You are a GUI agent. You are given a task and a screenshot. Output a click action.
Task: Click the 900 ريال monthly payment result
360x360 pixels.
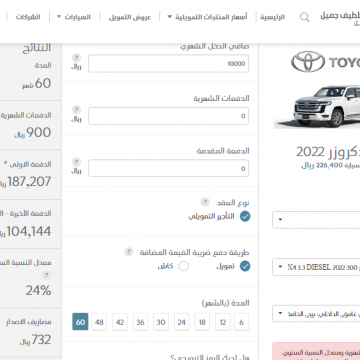pos(33,133)
